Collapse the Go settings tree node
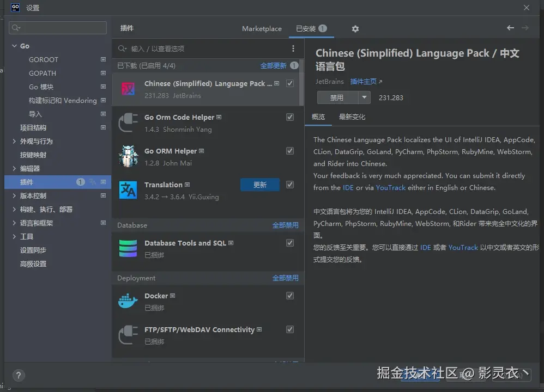This screenshot has height=392, width=544. tap(14, 46)
